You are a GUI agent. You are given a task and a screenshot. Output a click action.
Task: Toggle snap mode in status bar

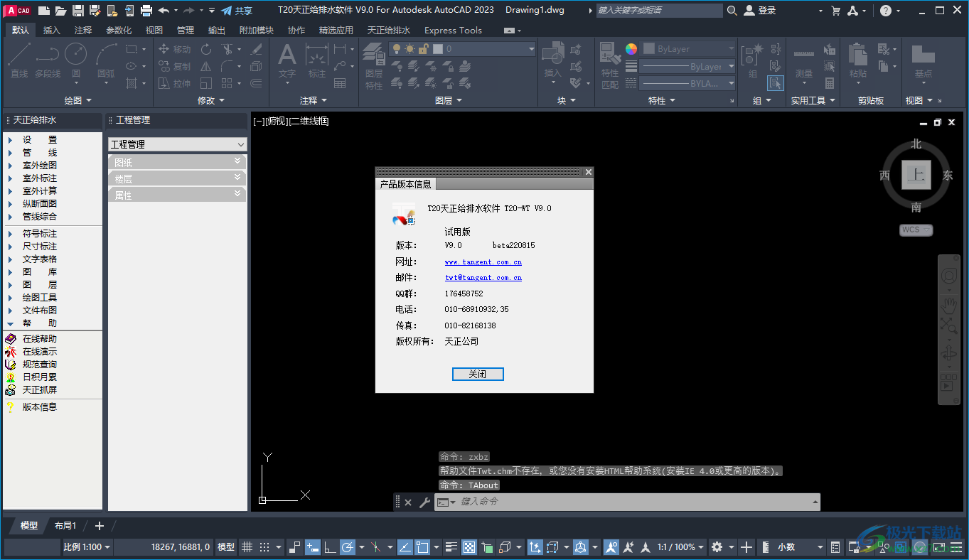pyautogui.click(x=264, y=547)
